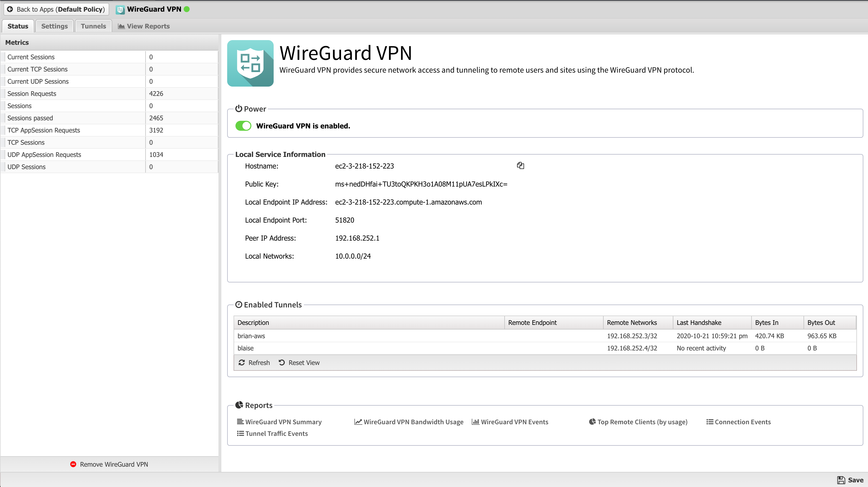Open WireGuard VPN Bandwidth Usage report
This screenshot has height=487, width=868.
tap(409, 422)
